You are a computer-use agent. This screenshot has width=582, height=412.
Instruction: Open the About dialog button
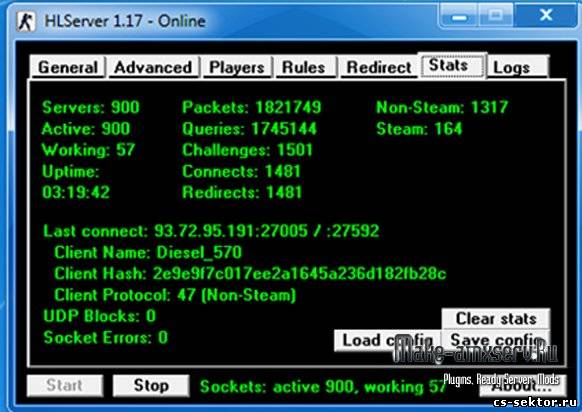[x=523, y=386]
